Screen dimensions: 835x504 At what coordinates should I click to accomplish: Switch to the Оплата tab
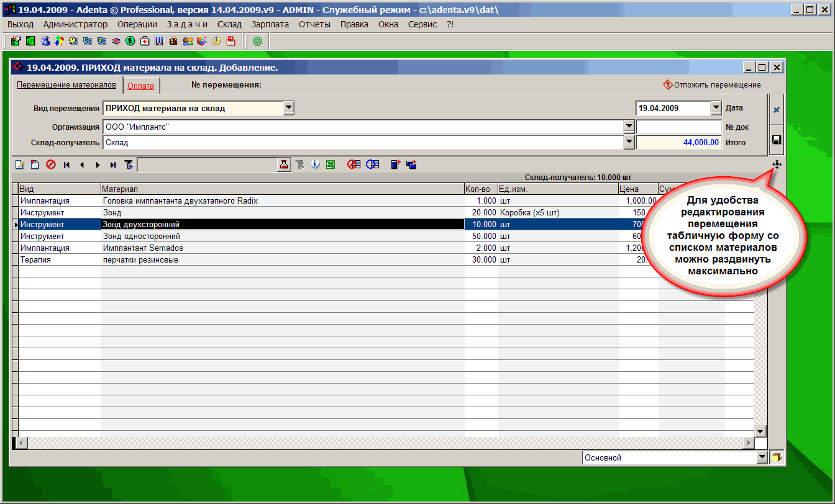coord(140,86)
